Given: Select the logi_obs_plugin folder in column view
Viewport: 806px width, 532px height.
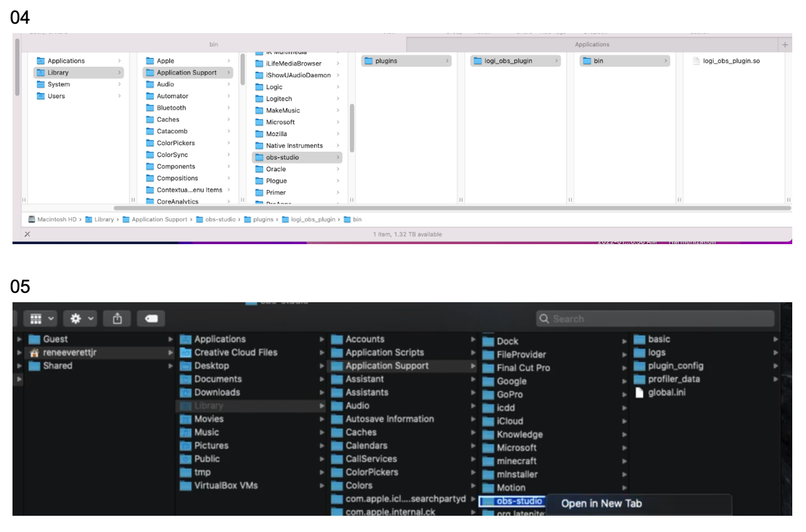Looking at the screenshot, I should pos(515,61).
